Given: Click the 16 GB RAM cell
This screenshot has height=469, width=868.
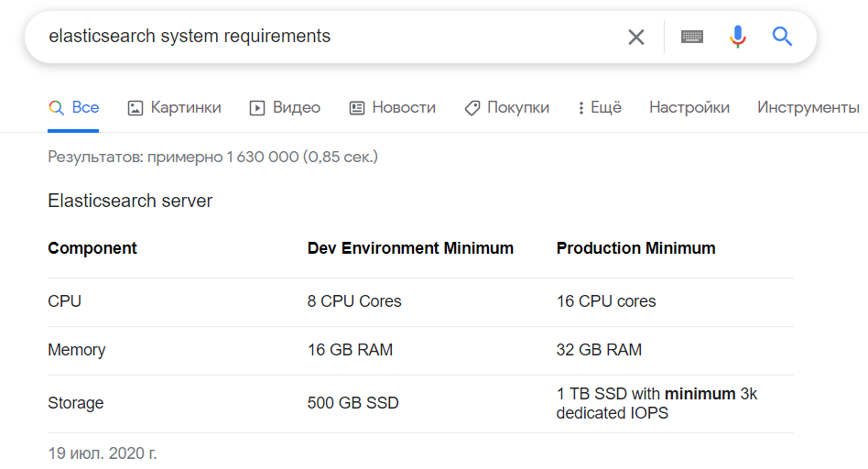Looking at the screenshot, I should (350, 350).
